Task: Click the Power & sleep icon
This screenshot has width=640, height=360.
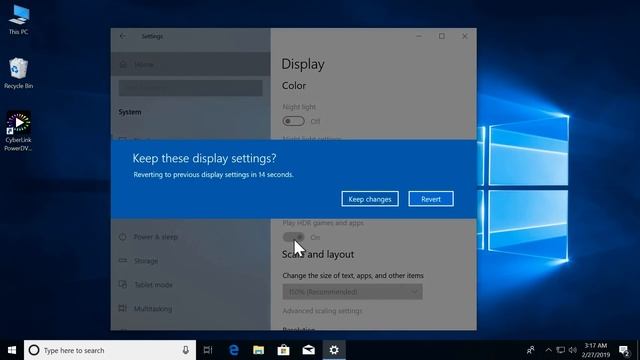Action: tap(122, 237)
